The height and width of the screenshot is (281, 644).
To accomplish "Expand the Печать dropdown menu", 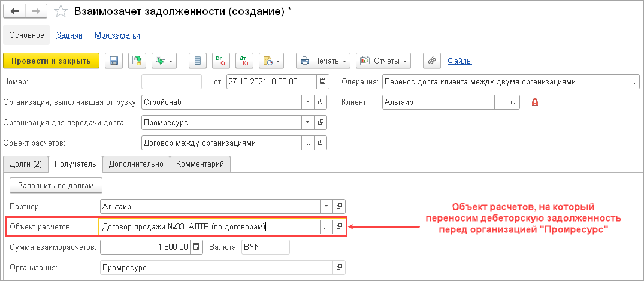I will click(324, 61).
